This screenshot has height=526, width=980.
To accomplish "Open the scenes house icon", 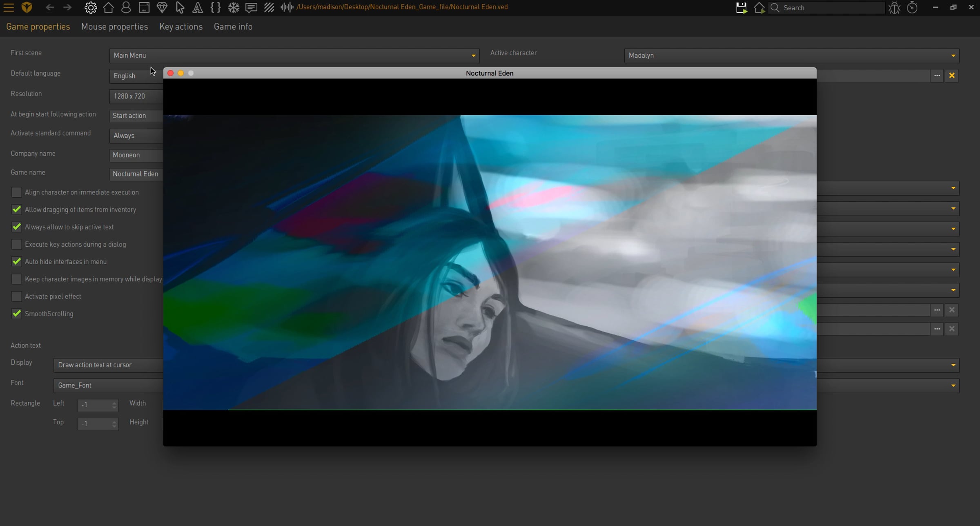I will (x=109, y=7).
